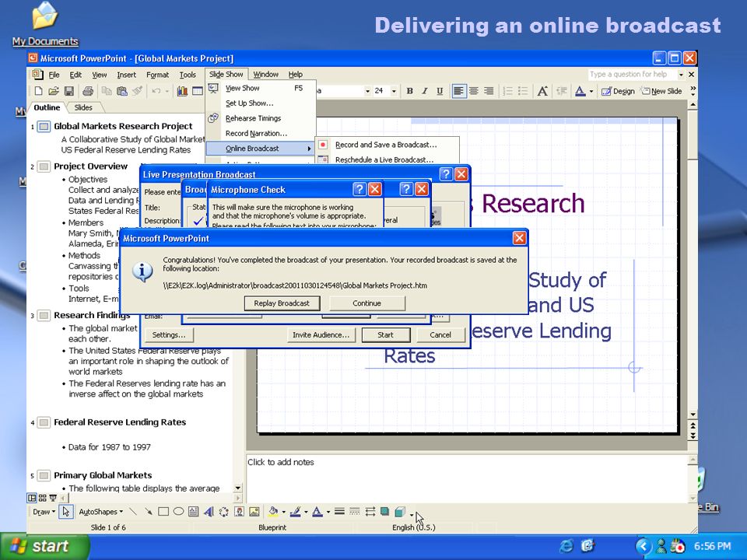Image resolution: width=747 pixels, height=560 pixels.
Task: Click the Microphone Check help question icon
Action: coord(359,189)
